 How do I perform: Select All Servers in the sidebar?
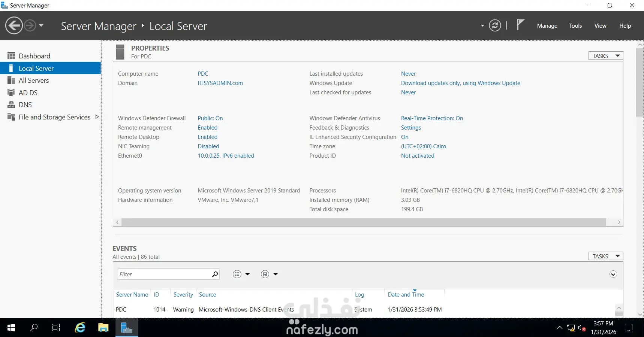pos(34,81)
